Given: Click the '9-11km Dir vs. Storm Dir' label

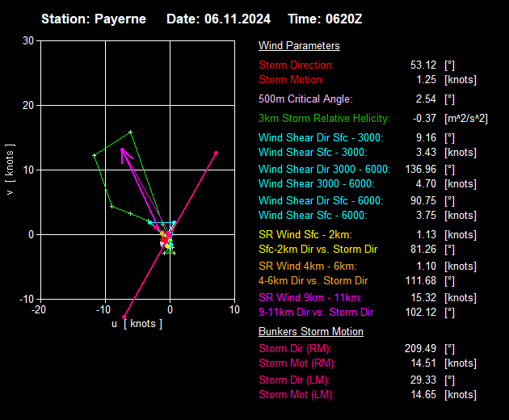Looking at the screenshot, I should point(316,313).
